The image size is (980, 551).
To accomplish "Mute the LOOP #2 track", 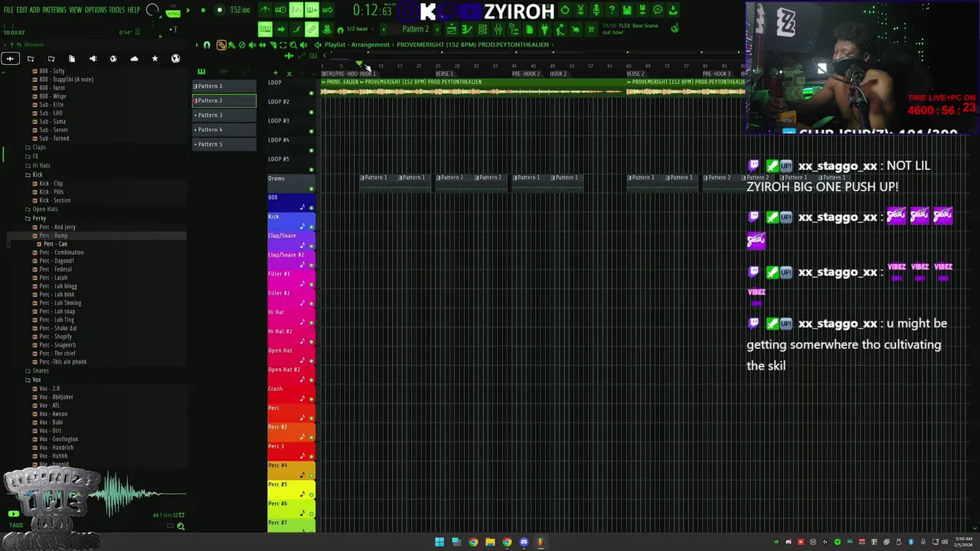I will click(x=311, y=112).
